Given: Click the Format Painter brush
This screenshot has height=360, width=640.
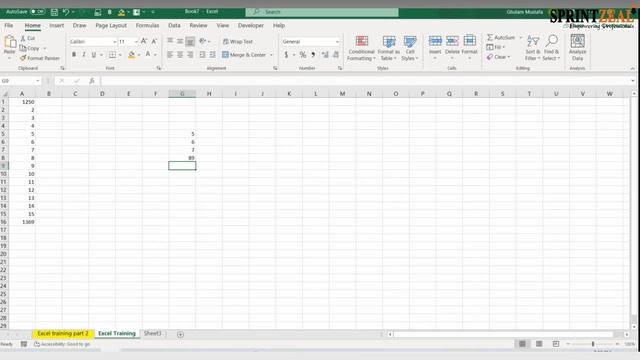Looking at the screenshot, I should [23, 58].
